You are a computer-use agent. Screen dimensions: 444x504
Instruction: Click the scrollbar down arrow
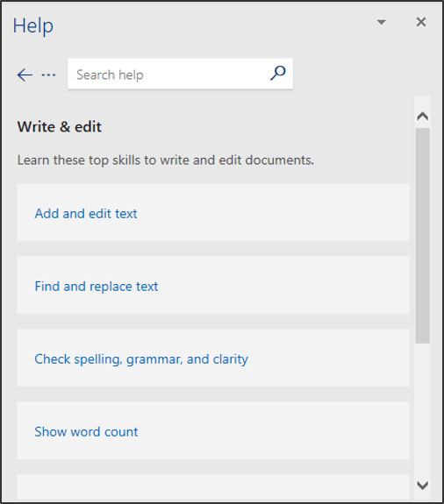point(422,485)
